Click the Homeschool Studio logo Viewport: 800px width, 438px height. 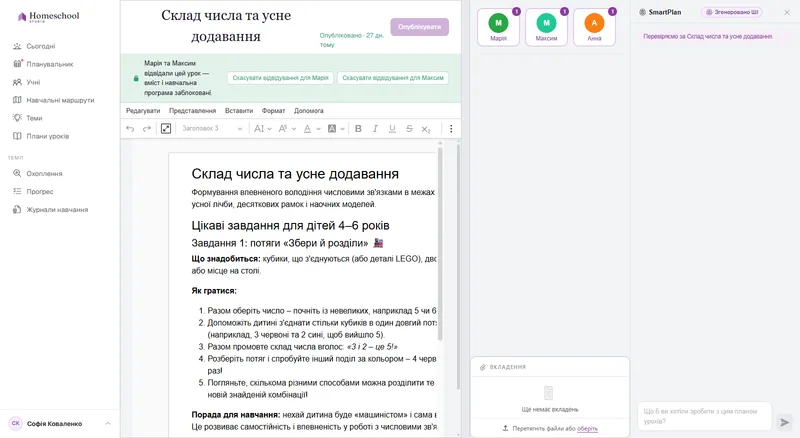[x=49, y=16]
